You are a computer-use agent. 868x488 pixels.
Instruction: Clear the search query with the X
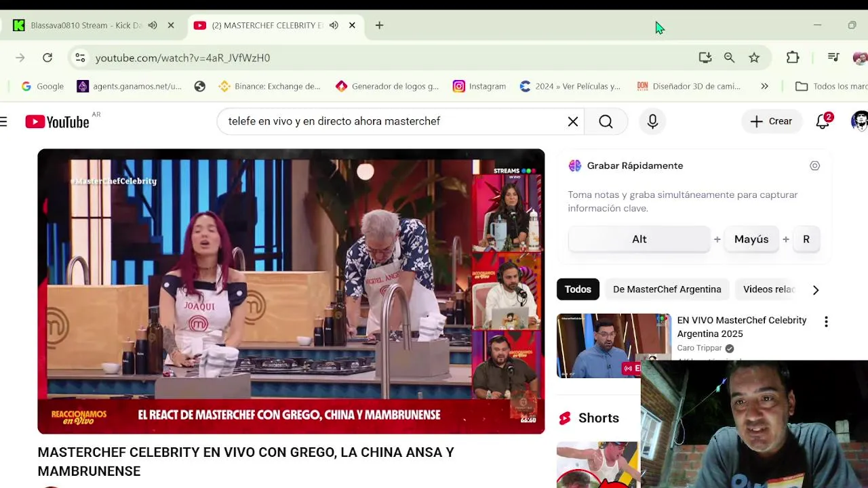[x=573, y=121]
